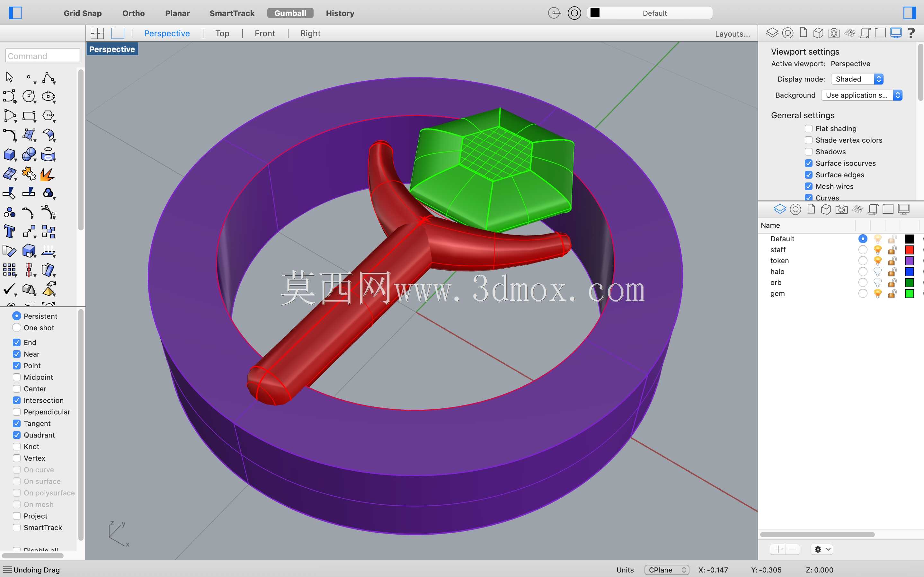The image size is (924, 577).
Task: Toggle the right sidebar panel icon
Action: tap(910, 13)
